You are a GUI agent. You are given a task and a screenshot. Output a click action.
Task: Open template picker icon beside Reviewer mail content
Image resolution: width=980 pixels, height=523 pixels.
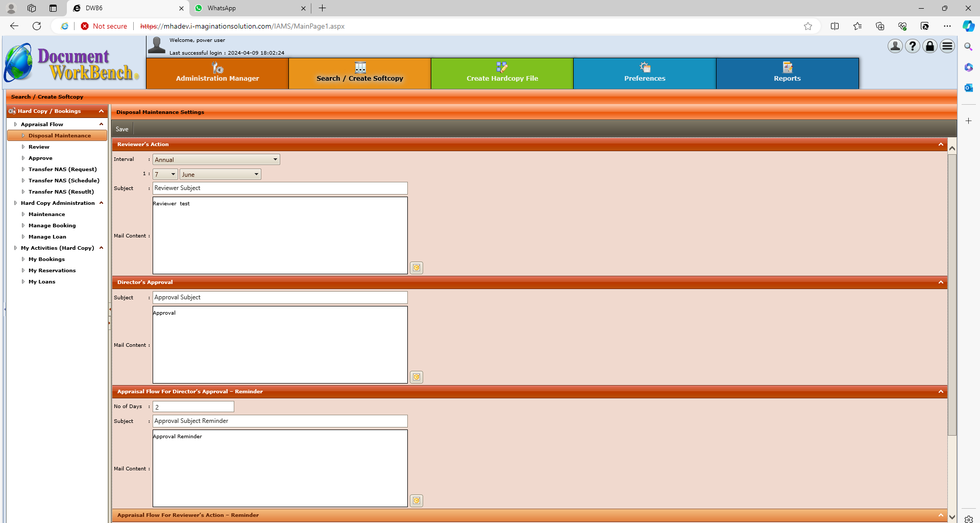(416, 268)
